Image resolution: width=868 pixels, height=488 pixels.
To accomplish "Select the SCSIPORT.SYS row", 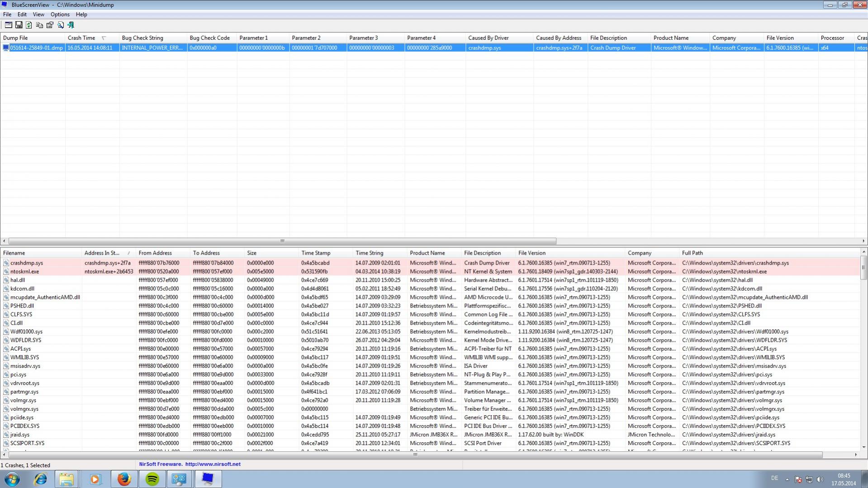I will (430, 443).
